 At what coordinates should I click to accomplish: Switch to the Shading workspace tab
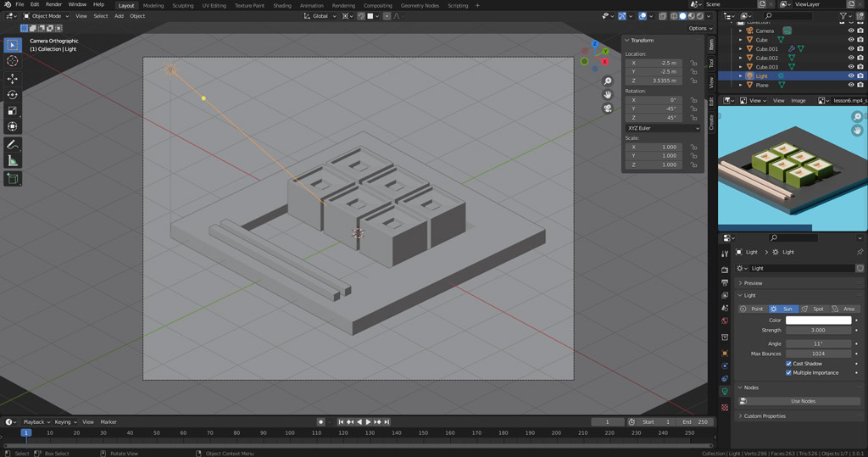click(x=281, y=5)
